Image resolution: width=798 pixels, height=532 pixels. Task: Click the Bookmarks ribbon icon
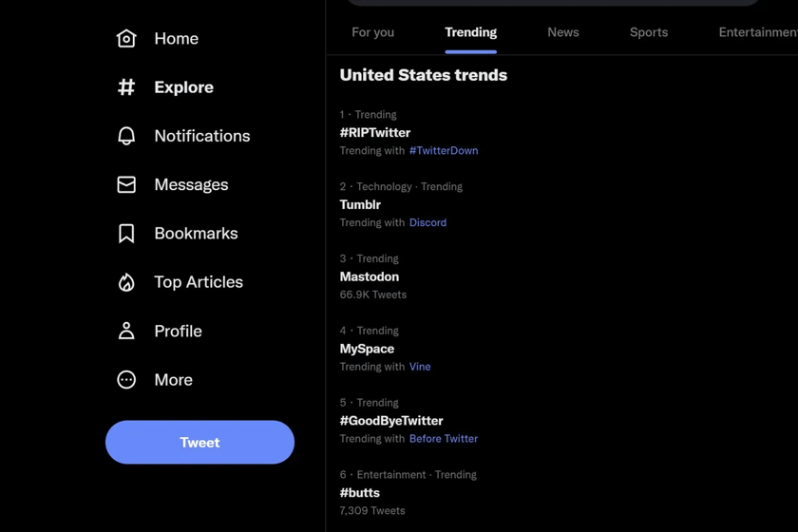126,234
